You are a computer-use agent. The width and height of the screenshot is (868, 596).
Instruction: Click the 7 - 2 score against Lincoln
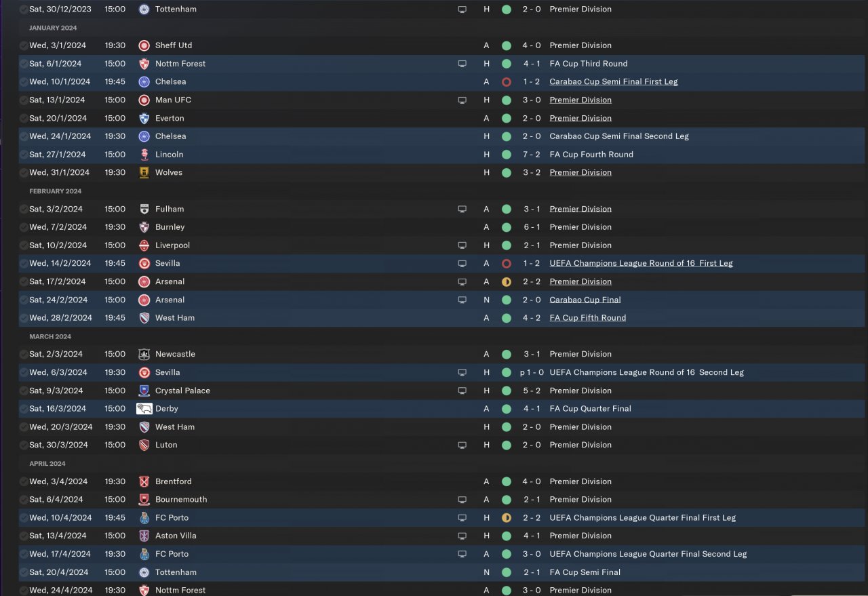[532, 155]
